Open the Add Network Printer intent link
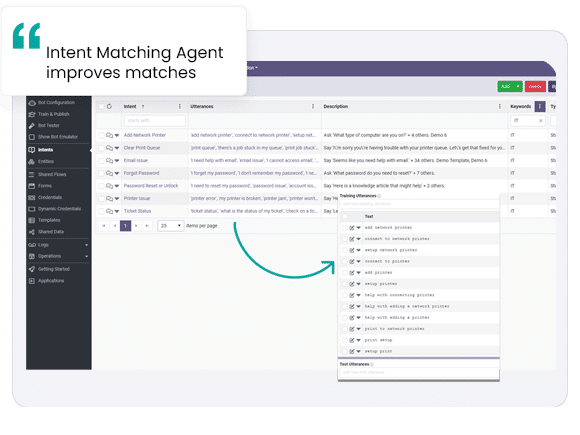580x435 pixels. (x=145, y=135)
